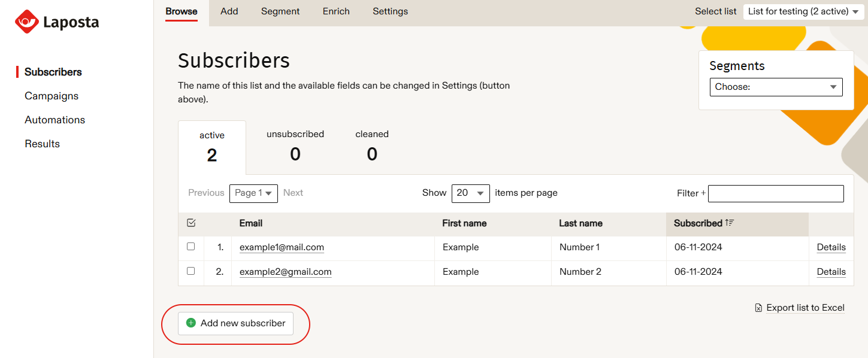Image resolution: width=868 pixels, height=358 pixels.
Task: Sort by the Last name column header
Action: 580,223
